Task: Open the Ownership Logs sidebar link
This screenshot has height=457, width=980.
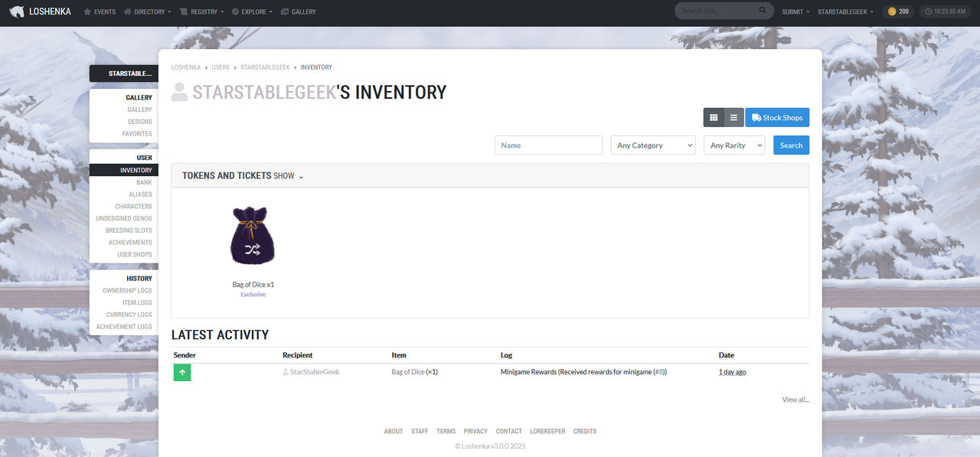Action: (x=127, y=291)
